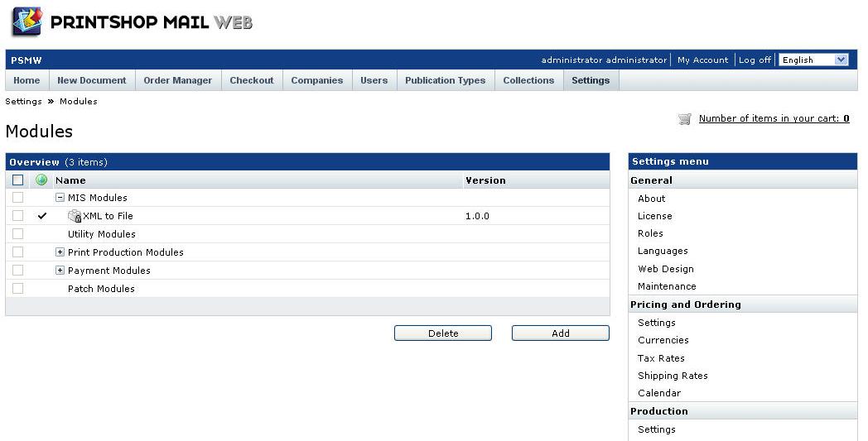Screen dimensions: 868x441
Task: Select the Patch Modules row label
Action: click(101, 288)
